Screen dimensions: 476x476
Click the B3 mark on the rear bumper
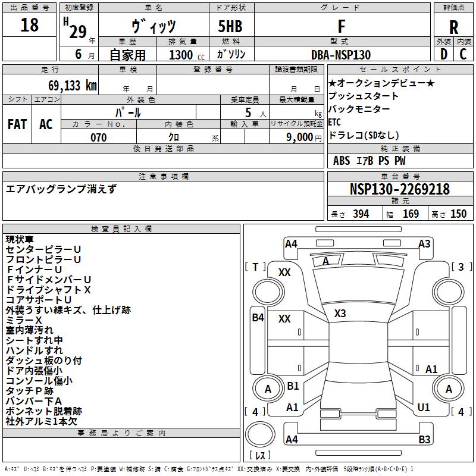pyautogui.click(x=424, y=439)
